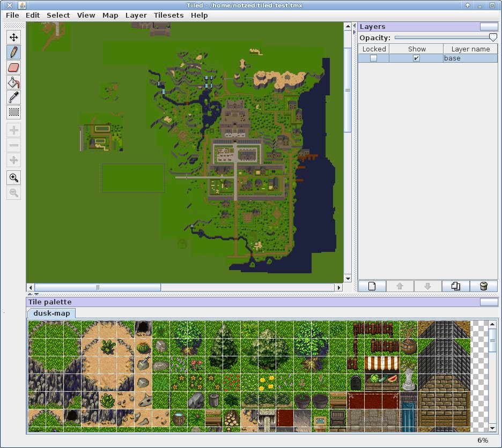Pick the trash can tile in palette
The image size is (502, 448).
(213, 400)
